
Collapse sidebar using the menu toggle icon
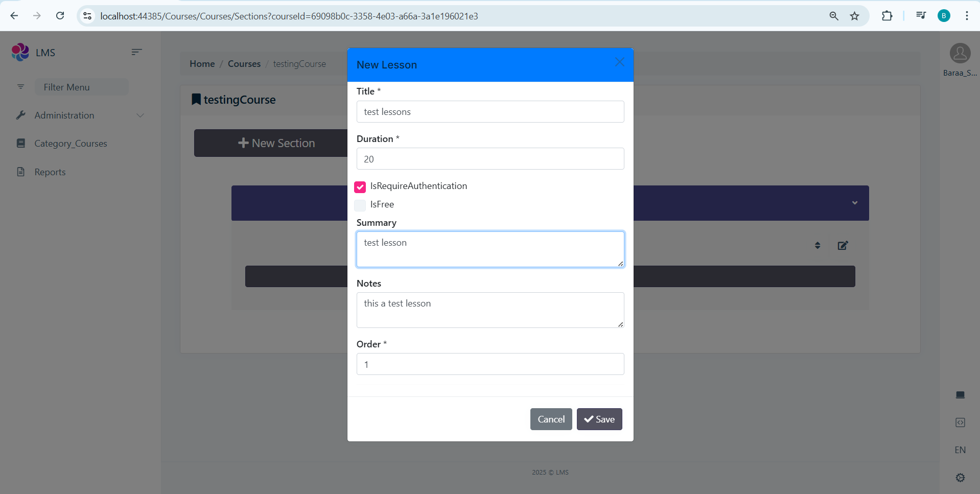(136, 52)
